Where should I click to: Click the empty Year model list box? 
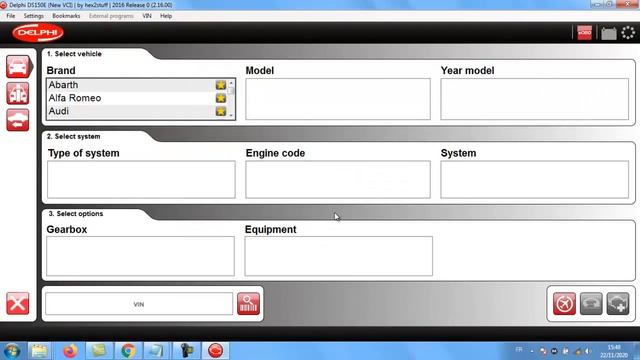(x=535, y=99)
